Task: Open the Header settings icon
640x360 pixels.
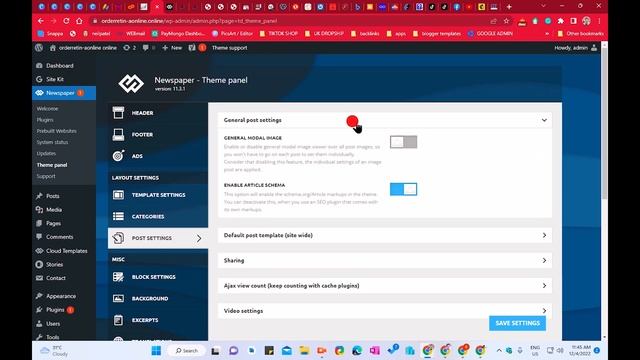Action: click(x=118, y=113)
